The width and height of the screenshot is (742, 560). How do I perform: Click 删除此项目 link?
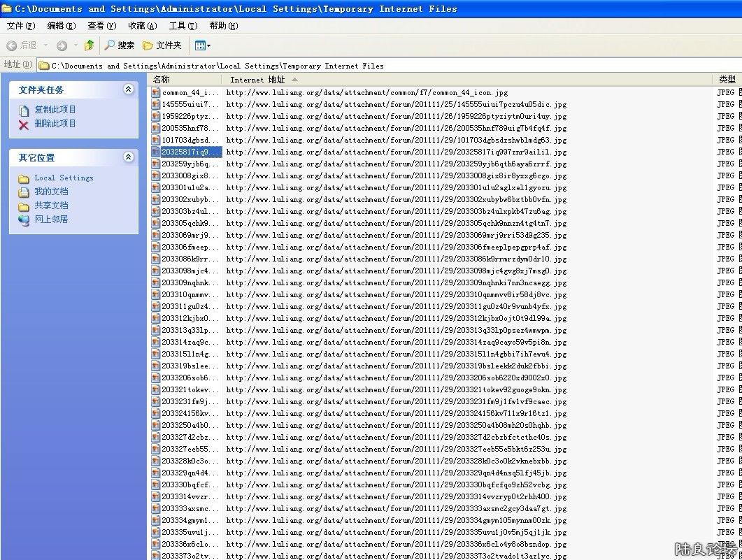pos(55,124)
